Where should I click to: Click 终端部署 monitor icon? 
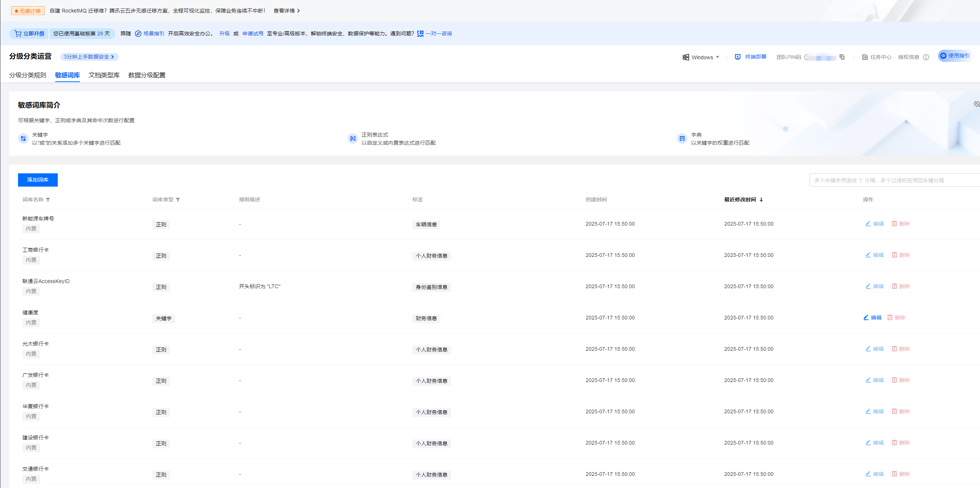coord(737,57)
